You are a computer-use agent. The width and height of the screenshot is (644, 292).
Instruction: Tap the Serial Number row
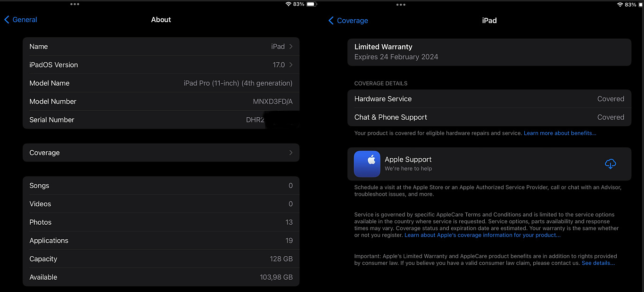161,120
